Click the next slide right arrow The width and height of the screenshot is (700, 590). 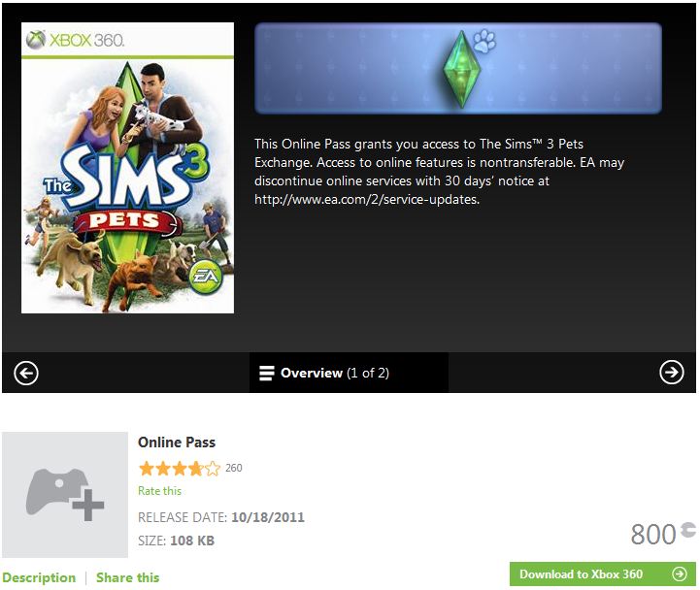coord(672,373)
